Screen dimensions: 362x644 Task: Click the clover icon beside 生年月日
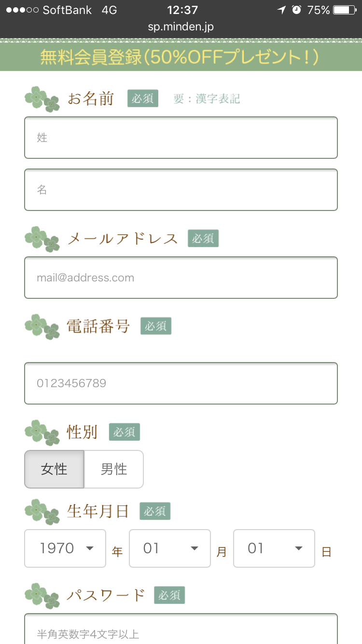[x=42, y=512]
